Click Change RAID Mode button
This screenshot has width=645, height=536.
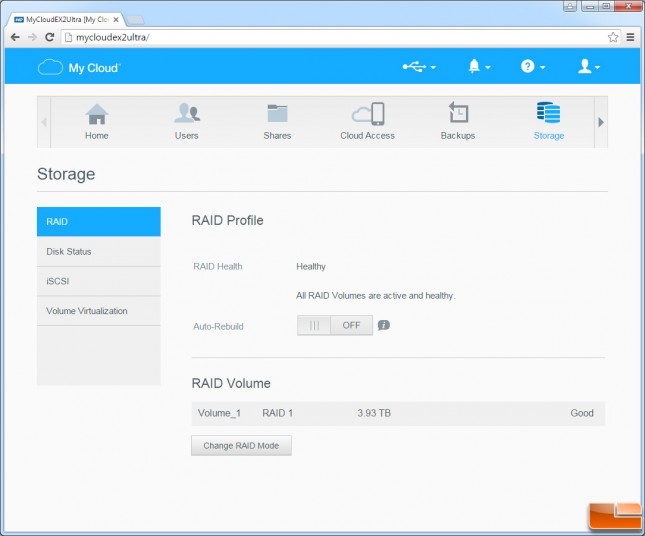[241, 446]
